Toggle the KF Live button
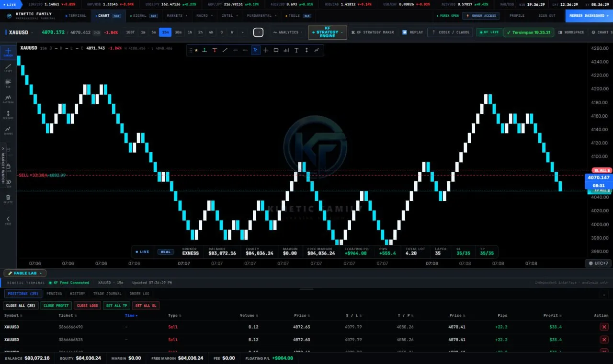This screenshot has height=364, width=613. coord(488,33)
